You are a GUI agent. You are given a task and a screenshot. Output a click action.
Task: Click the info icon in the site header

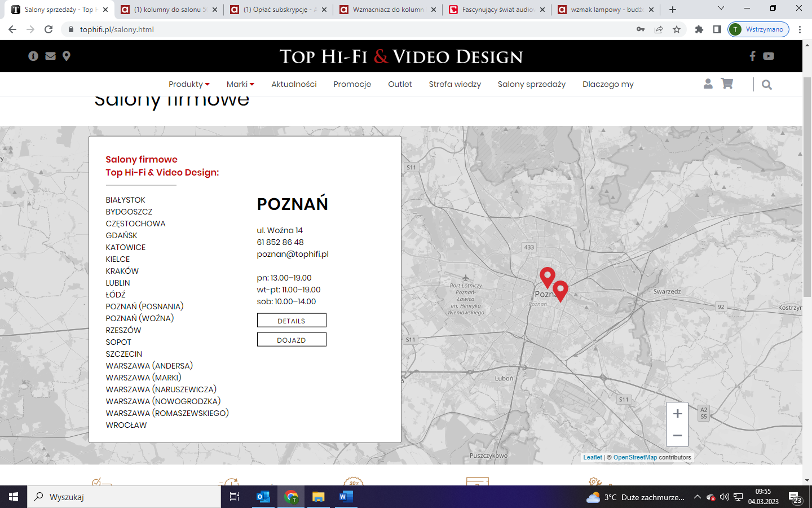click(33, 56)
